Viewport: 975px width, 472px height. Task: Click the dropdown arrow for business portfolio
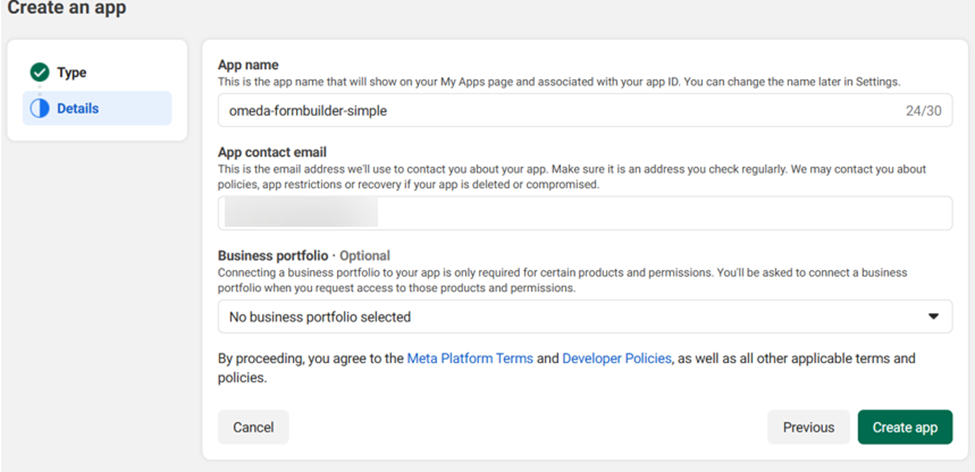tap(933, 317)
